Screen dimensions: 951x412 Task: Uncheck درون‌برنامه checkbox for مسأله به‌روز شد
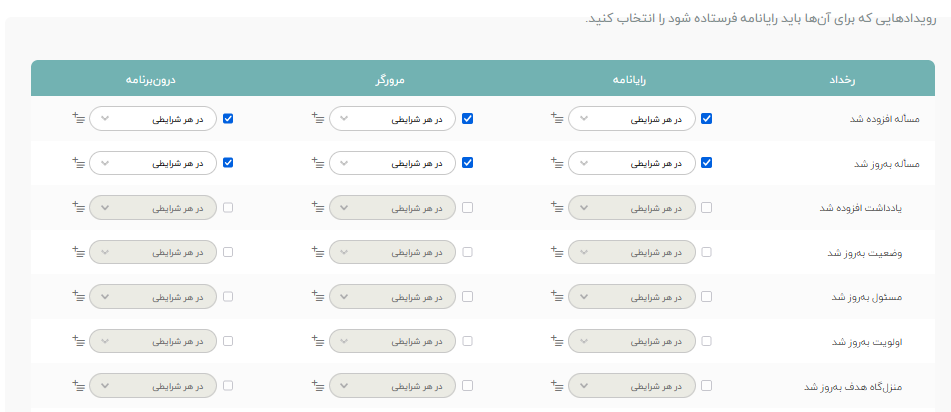coord(228,163)
